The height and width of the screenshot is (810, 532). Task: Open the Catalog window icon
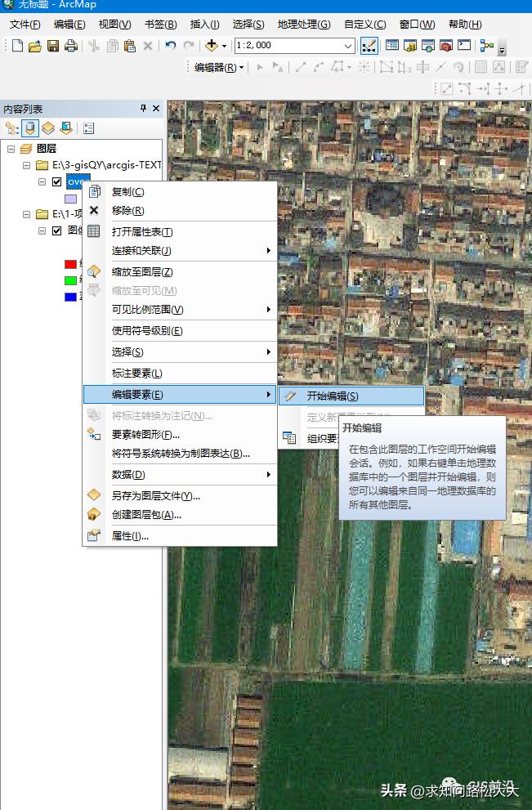coord(410,46)
